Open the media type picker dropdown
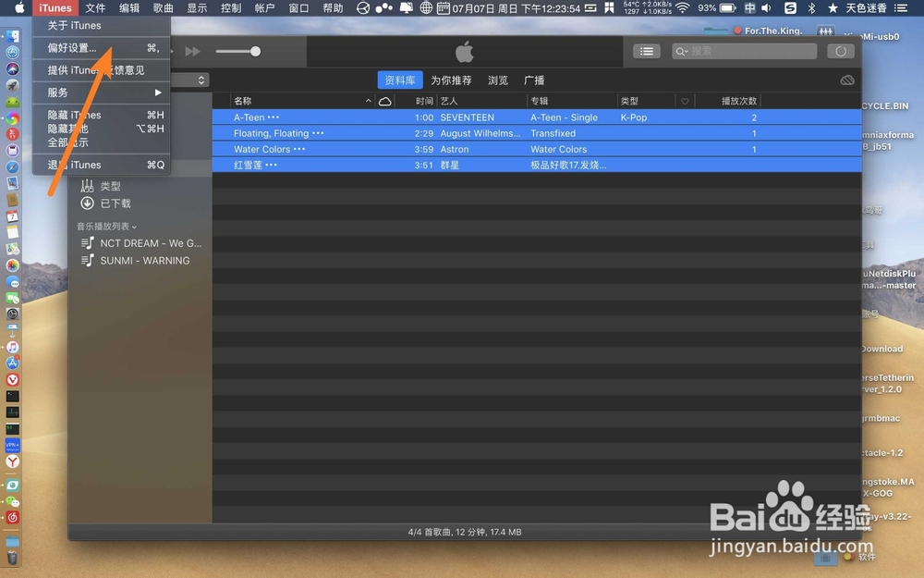924x578 pixels. click(189, 80)
